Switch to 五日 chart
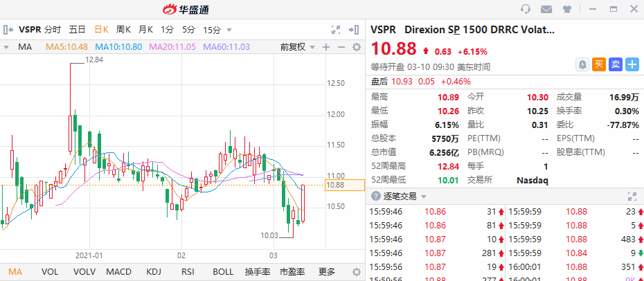 tap(78, 30)
